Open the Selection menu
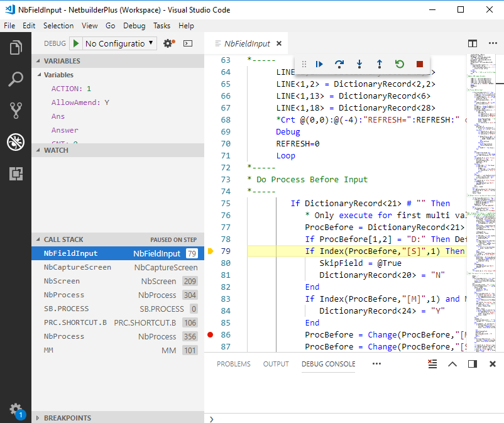The image size is (504, 423). [x=58, y=26]
